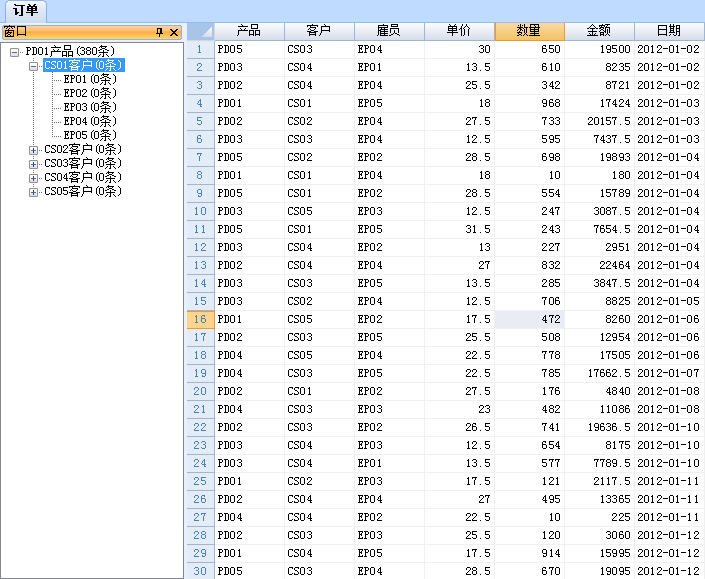The image size is (705, 579).
Task: Select row header 8
Action: point(201,175)
